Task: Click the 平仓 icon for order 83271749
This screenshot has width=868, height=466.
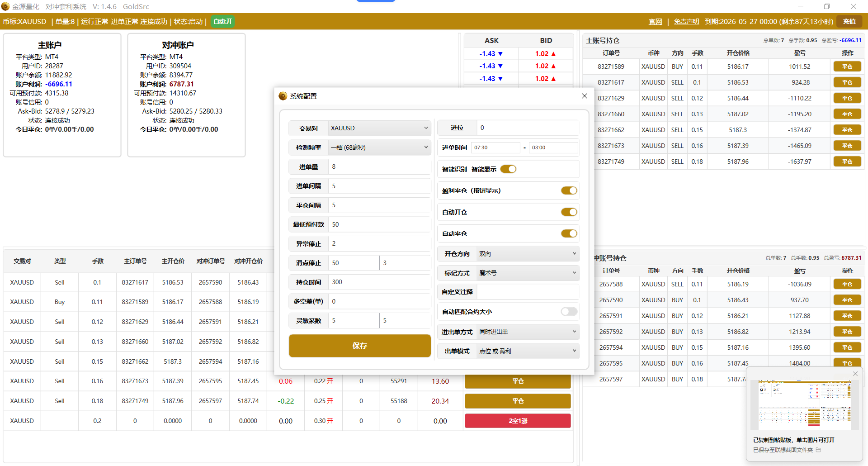Action: pos(847,162)
